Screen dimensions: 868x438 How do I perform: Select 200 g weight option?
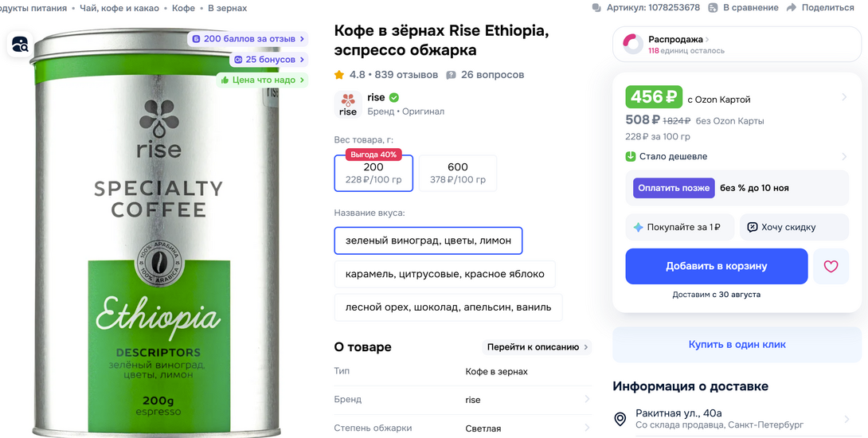(x=373, y=173)
